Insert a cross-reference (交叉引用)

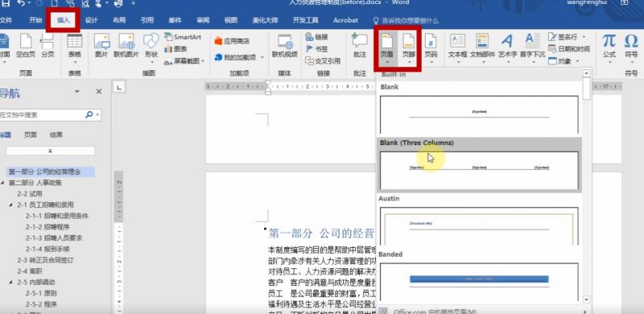[323, 61]
